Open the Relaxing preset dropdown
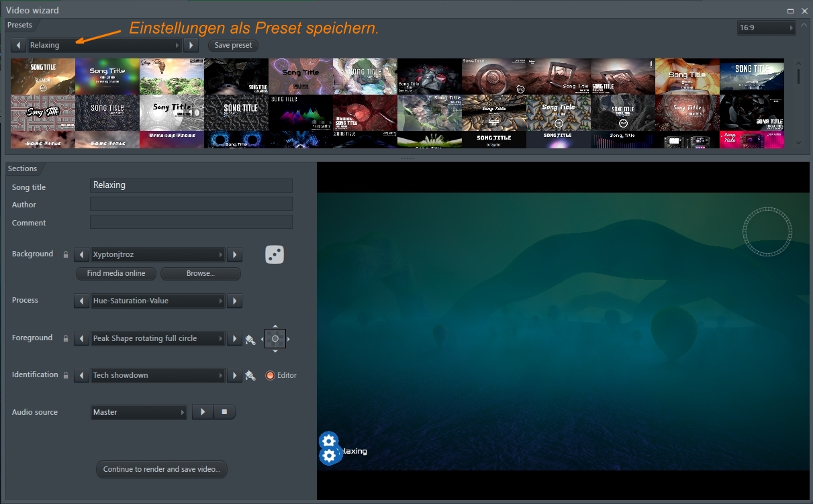This screenshot has width=813, height=504. (x=104, y=46)
